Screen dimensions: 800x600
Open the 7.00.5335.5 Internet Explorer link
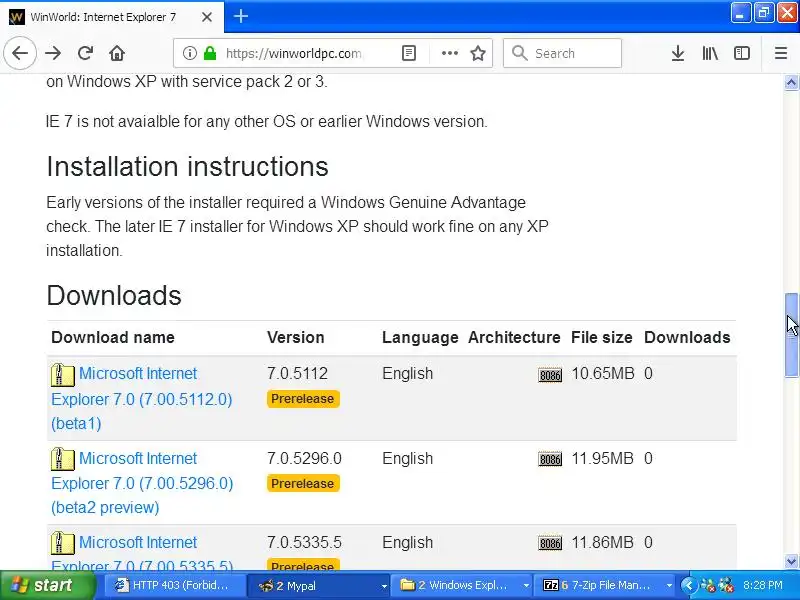[x=142, y=554]
